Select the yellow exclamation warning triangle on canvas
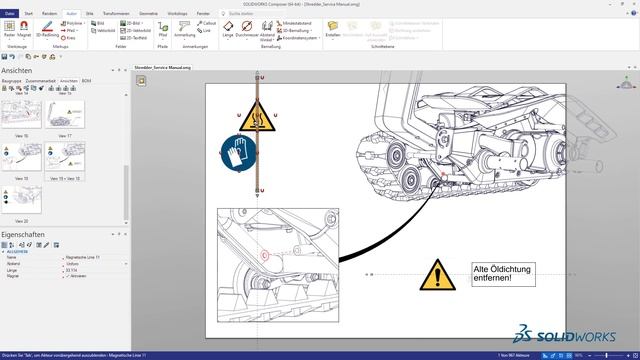 [x=438, y=275]
